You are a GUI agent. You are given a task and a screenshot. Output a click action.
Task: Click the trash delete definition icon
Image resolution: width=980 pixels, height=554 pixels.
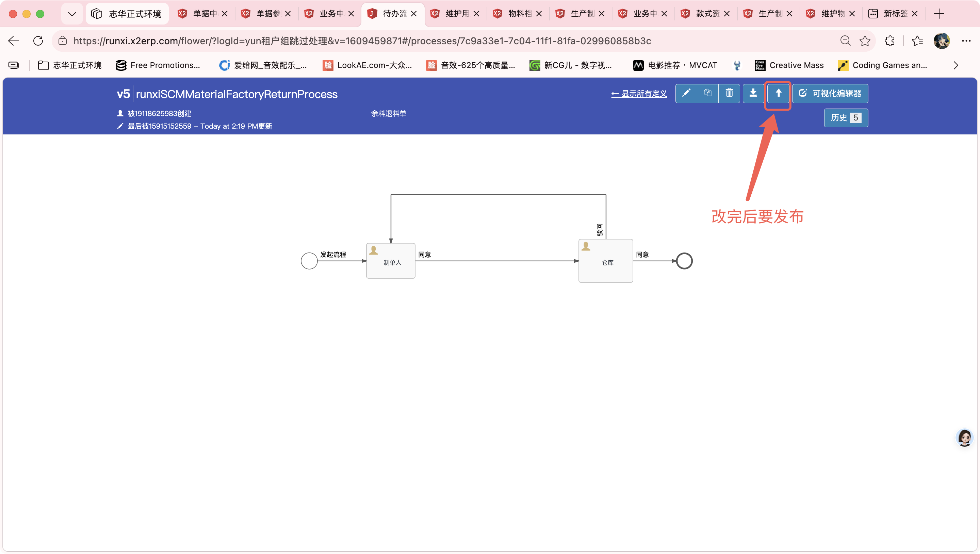tap(729, 93)
